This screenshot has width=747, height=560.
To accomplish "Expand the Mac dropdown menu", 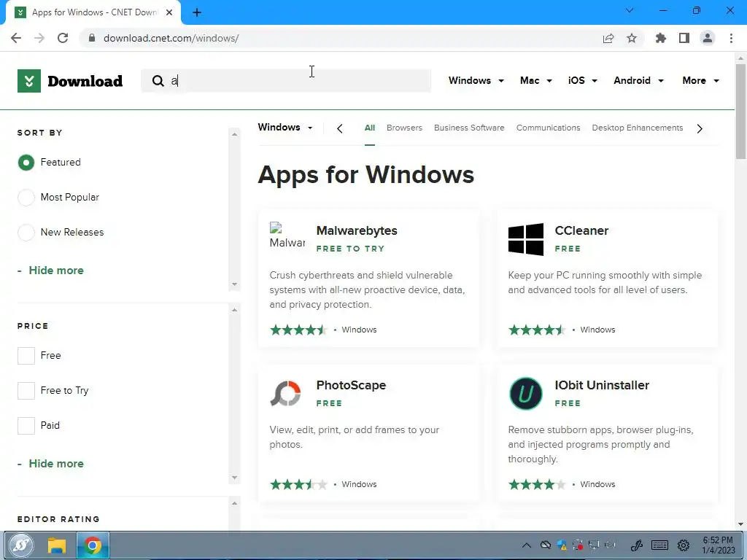I will 536,80.
